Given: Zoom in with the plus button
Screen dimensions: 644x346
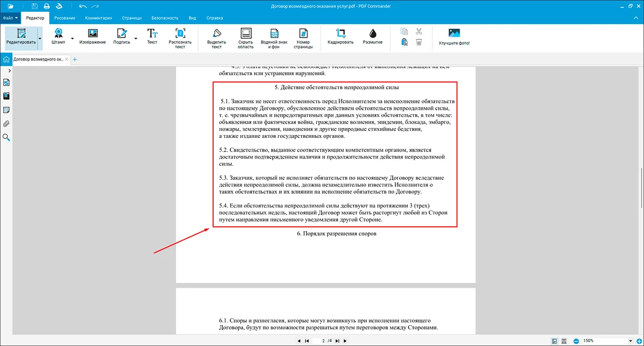Looking at the screenshot, I should (x=640, y=341).
